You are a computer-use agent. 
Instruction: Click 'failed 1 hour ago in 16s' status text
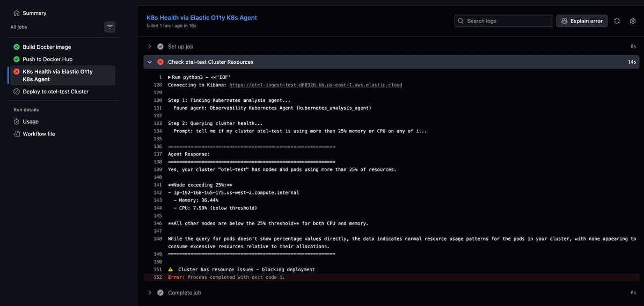(x=172, y=26)
